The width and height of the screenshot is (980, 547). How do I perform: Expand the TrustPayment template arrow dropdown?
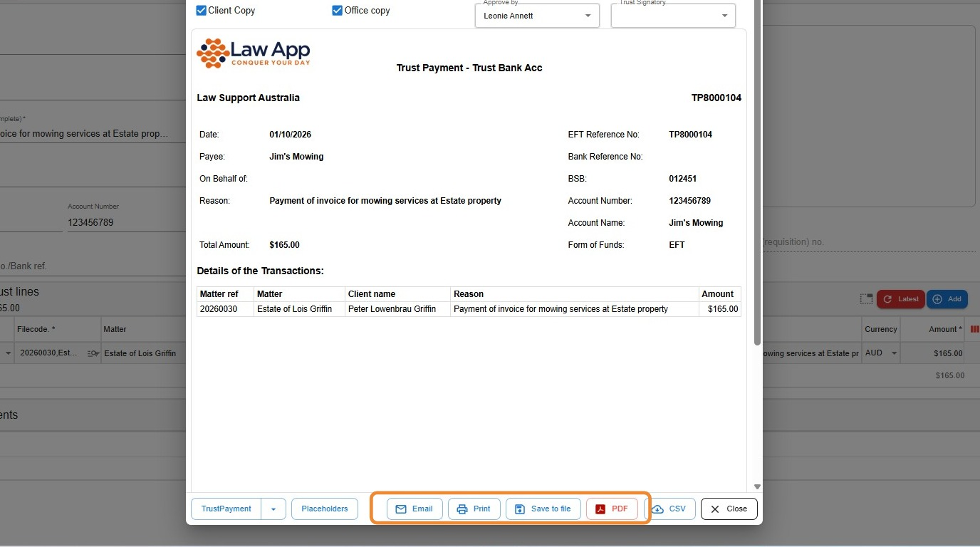(274, 509)
